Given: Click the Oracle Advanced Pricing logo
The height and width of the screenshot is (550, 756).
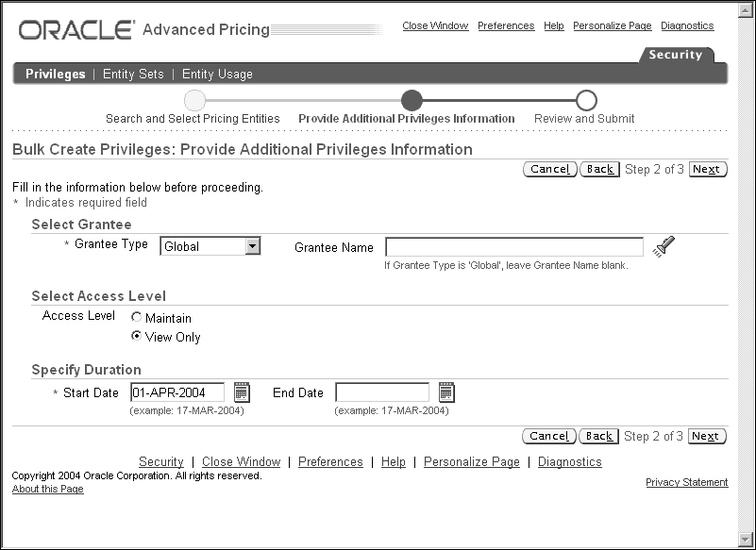Looking at the screenshot, I should pyautogui.click(x=143, y=29).
